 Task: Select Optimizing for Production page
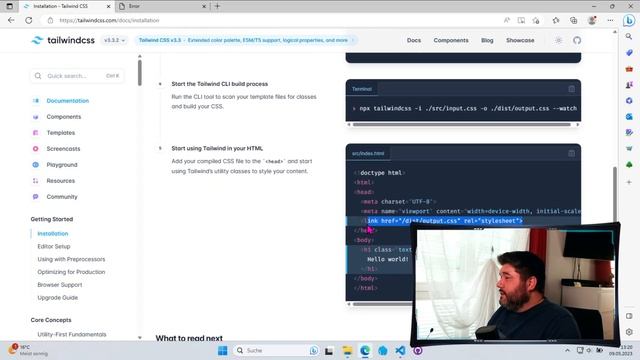[x=71, y=272]
